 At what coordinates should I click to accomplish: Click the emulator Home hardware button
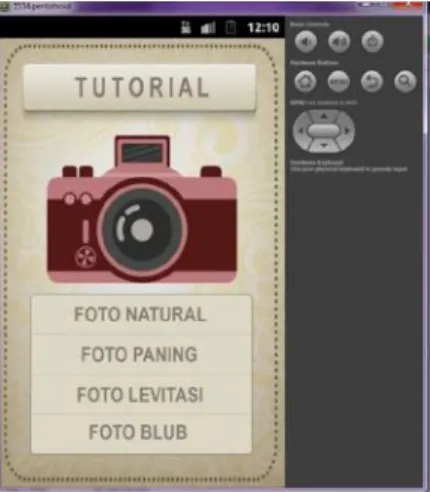(305, 81)
